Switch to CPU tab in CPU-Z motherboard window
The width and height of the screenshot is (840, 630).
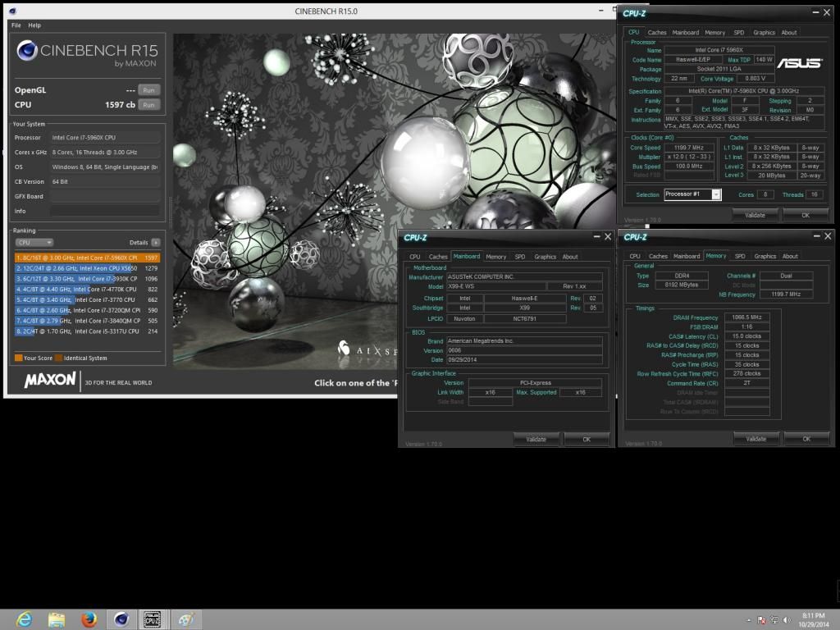tap(414, 257)
